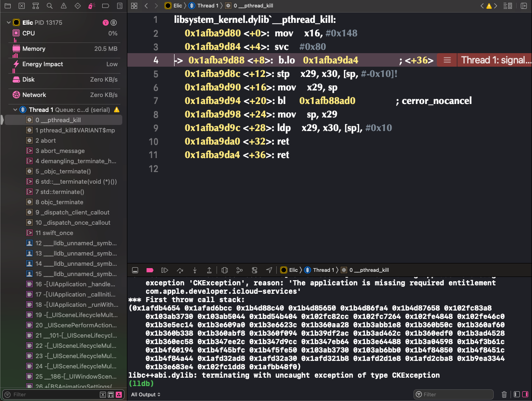Open the Project navigator folder icon
This screenshot has width=532, height=401.
(x=7, y=6)
